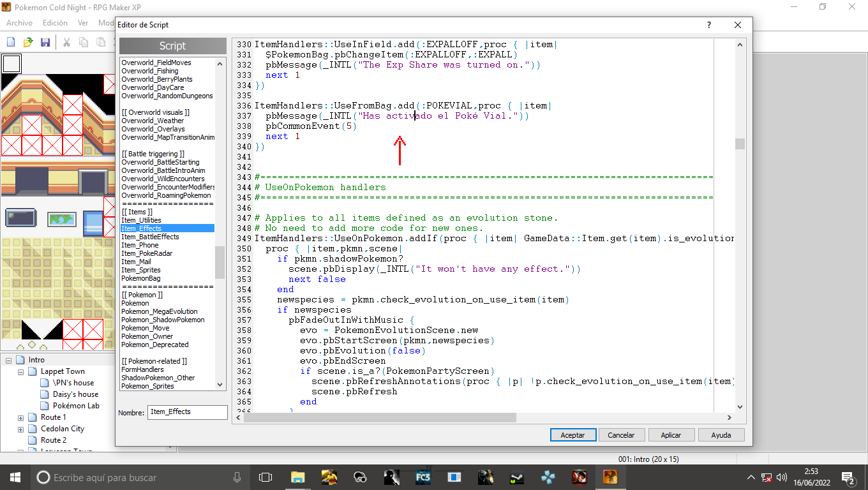Collapse the Intro map tree node

[9, 360]
